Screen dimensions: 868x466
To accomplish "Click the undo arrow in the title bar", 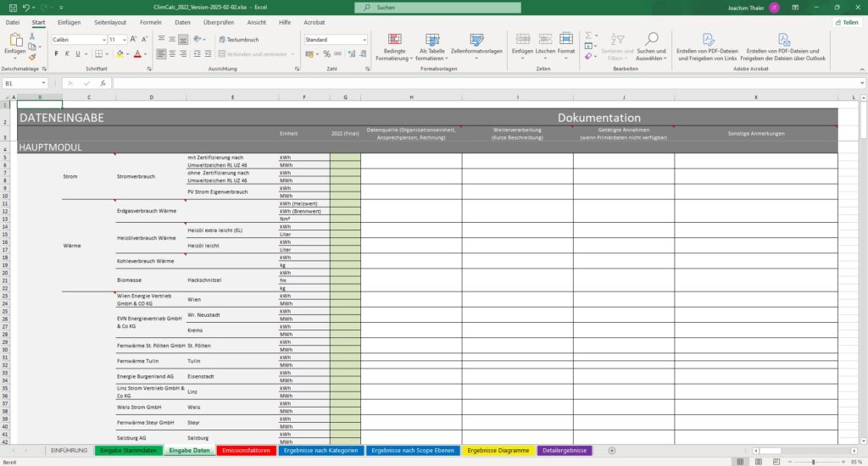I will (x=25, y=8).
